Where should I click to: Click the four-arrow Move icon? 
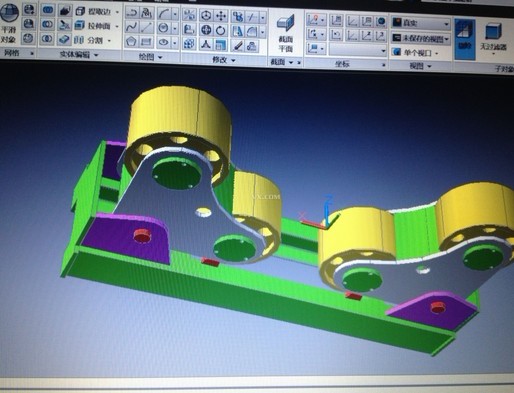(x=221, y=16)
